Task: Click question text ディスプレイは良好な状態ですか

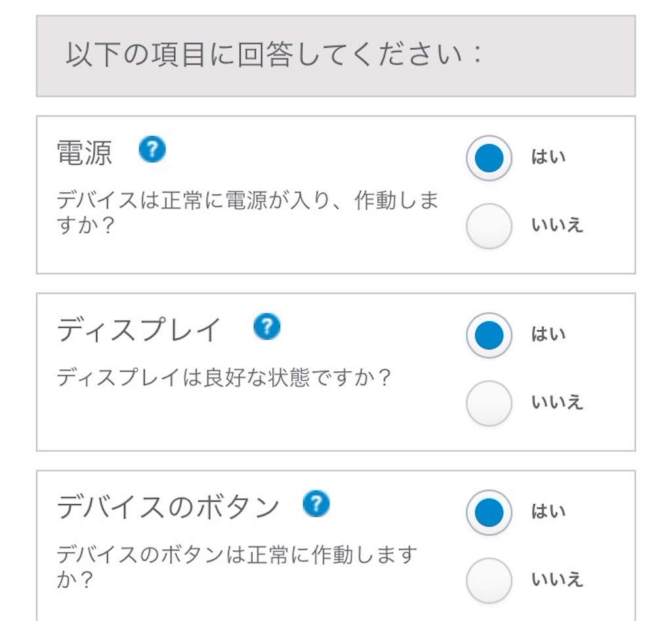Action: (224, 378)
